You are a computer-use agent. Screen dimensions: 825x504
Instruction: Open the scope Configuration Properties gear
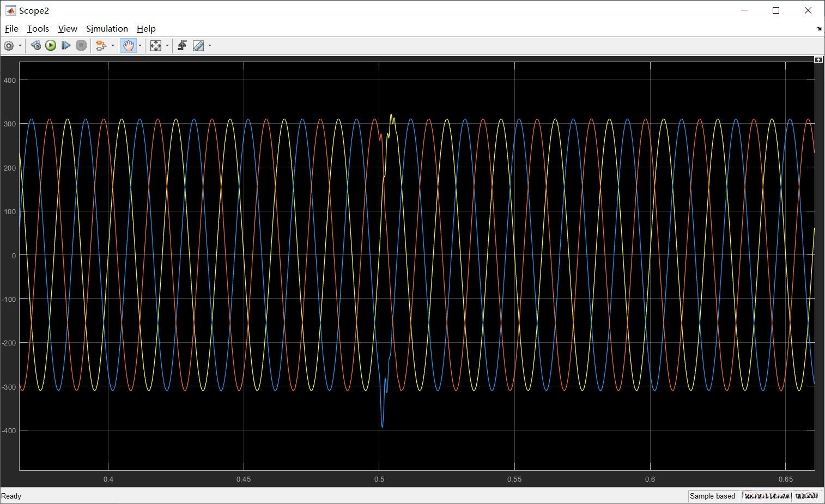point(9,46)
